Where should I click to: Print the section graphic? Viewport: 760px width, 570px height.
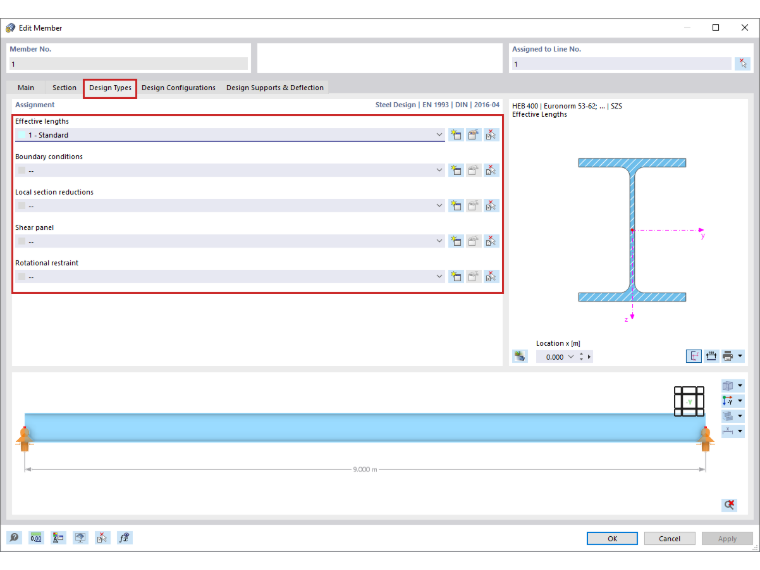(x=728, y=356)
